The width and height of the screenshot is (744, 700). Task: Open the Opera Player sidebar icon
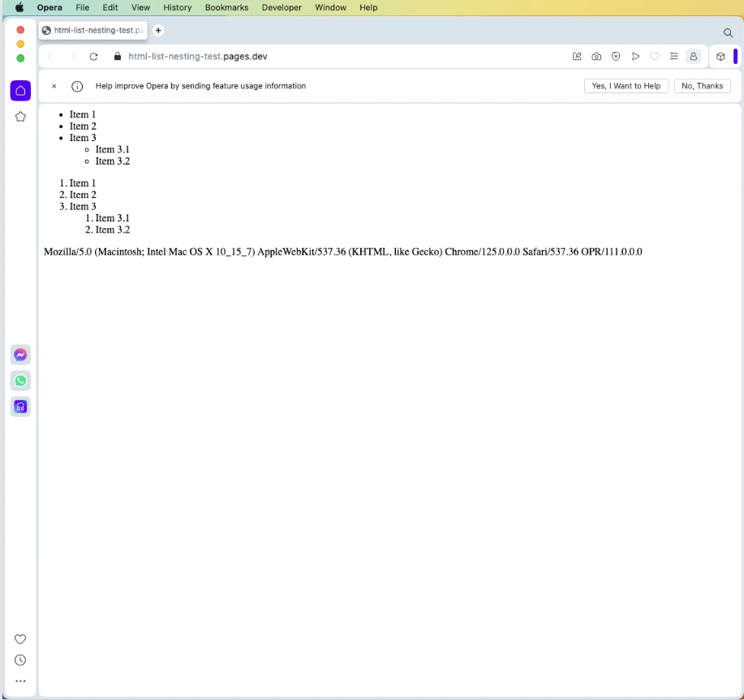[20, 406]
